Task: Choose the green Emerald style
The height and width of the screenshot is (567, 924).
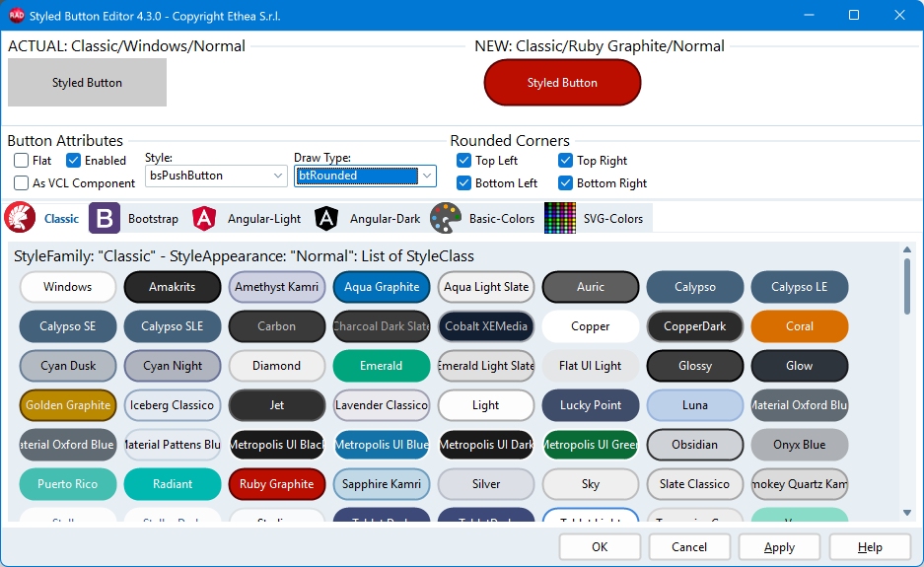Action: (x=382, y=366)
